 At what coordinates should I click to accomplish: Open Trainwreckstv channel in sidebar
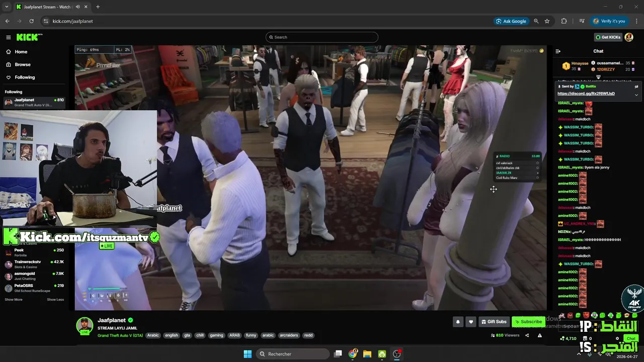(x=34, y=264)
